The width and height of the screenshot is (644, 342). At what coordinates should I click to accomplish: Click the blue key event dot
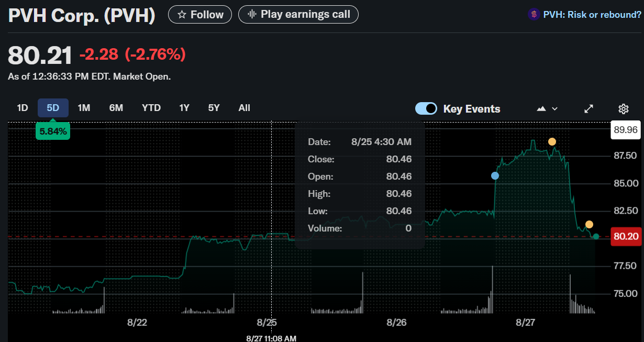pyautogui.click(x=495, y=176)
